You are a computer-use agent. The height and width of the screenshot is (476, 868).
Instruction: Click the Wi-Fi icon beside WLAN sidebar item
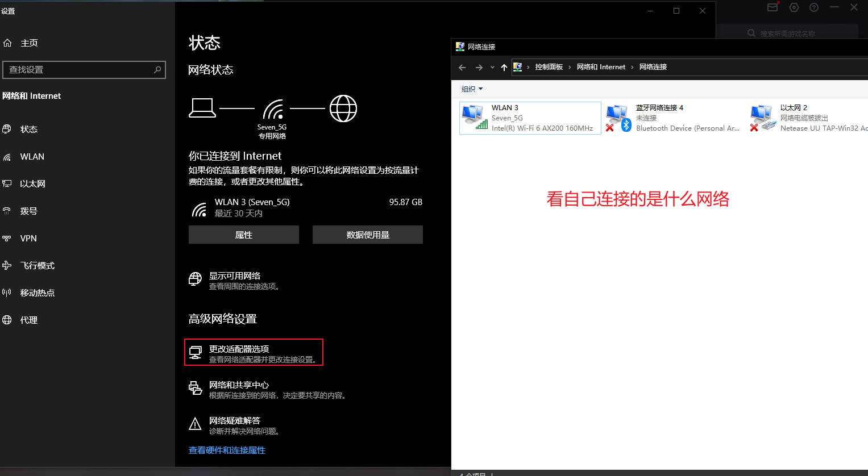pos(7,157)
